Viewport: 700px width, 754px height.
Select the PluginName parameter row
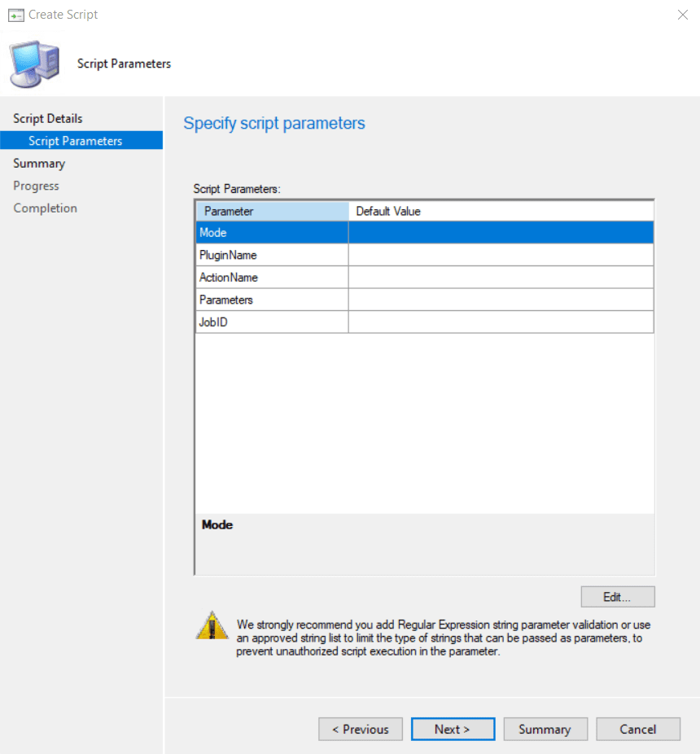(272, 255)
